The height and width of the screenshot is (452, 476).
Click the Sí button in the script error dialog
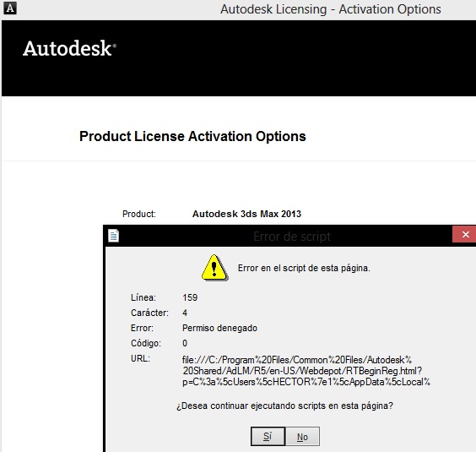268,437
